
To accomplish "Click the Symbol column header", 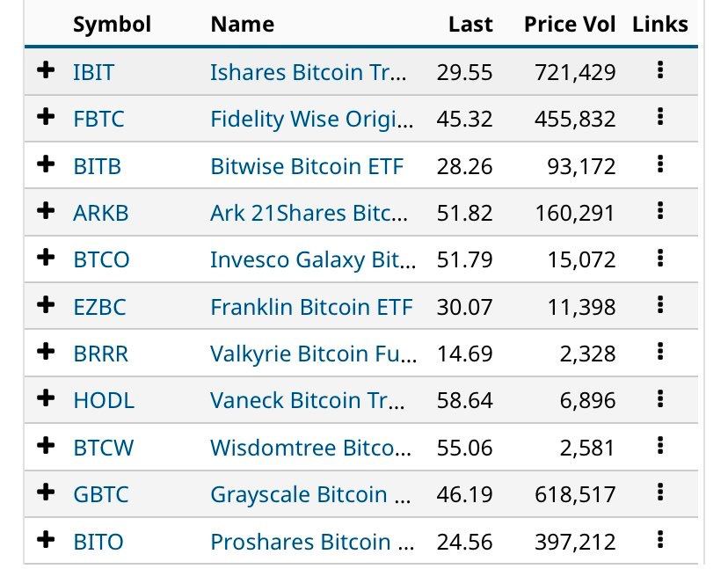I will (x=113, y=24).
